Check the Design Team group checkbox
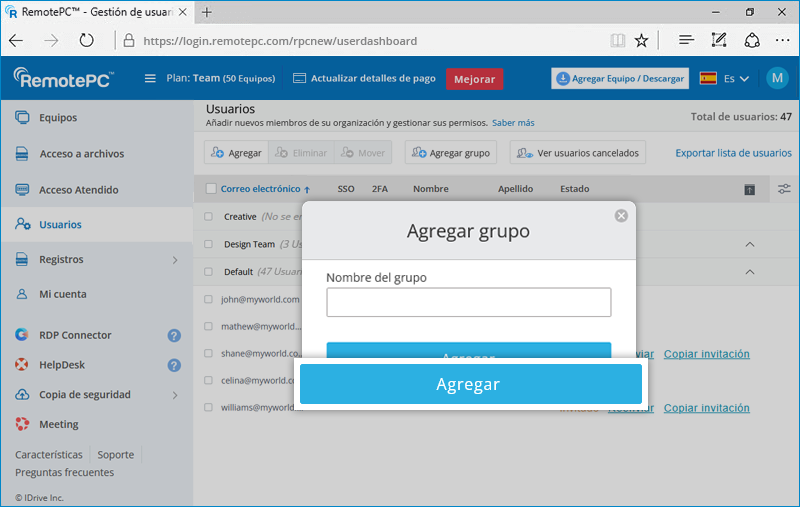800x507 pixels. (209, 244)
